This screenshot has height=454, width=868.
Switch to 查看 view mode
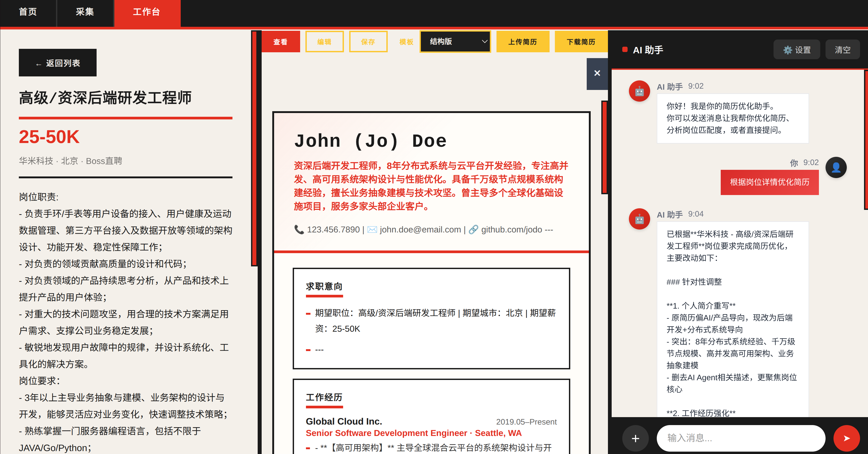[x=280, y=42]
